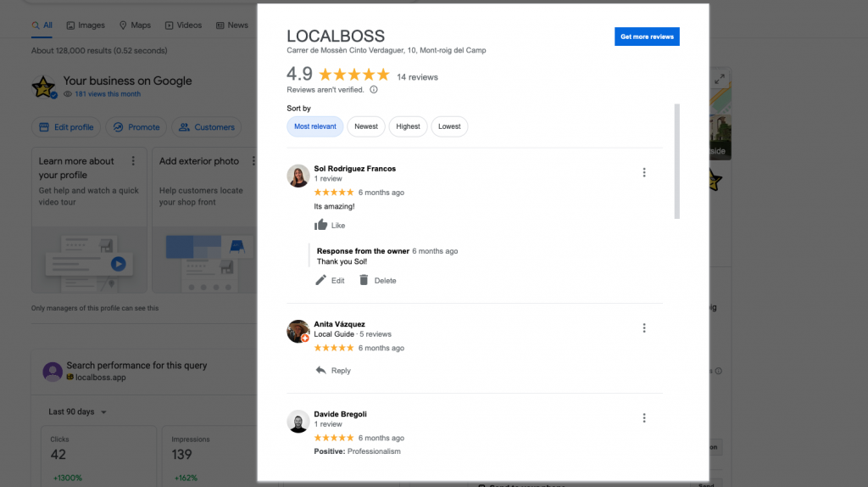Switch to the Videos search tab
This screenshot has height=487, width=868.
point(183,25)
